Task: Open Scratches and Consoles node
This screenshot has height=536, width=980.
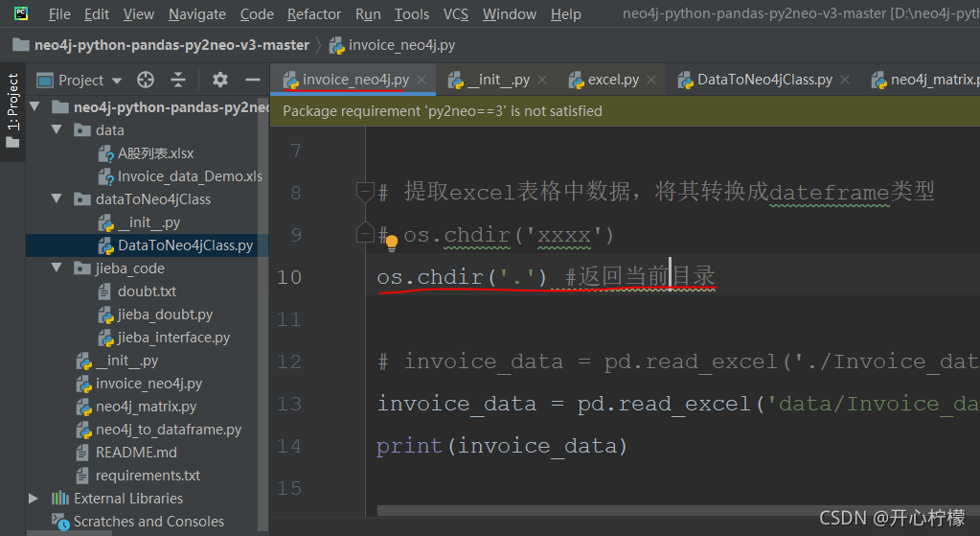Action: 138,521
